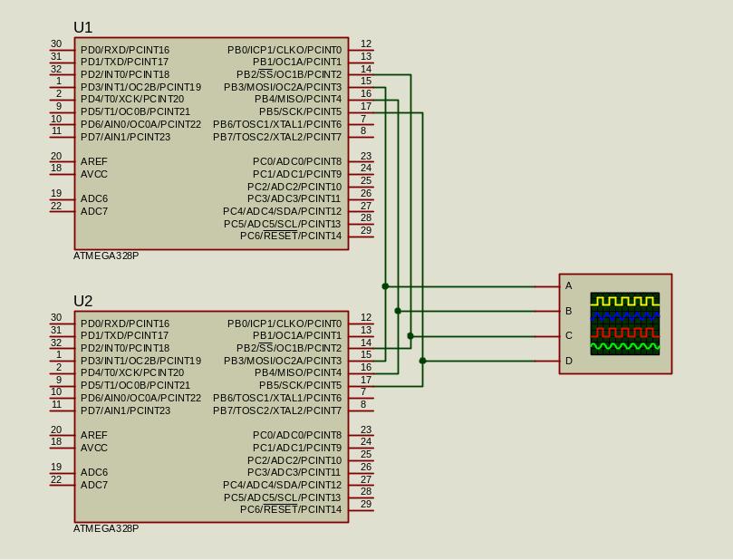Click U2 pin PB7/TOSC2/XTAL2/PCINT7
This screenshot has height=560, width=733.
tap(277, 410)
